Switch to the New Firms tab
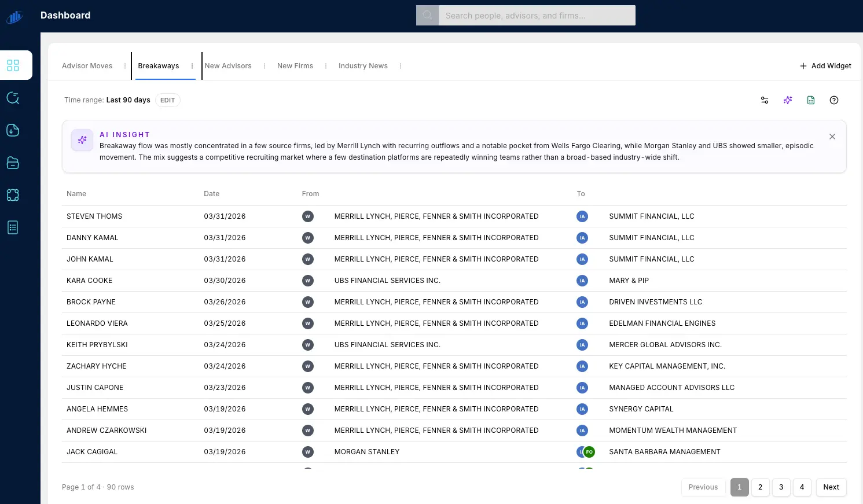Image resolution: width=863 pixels, height=504 pixels. pos(295,66)
